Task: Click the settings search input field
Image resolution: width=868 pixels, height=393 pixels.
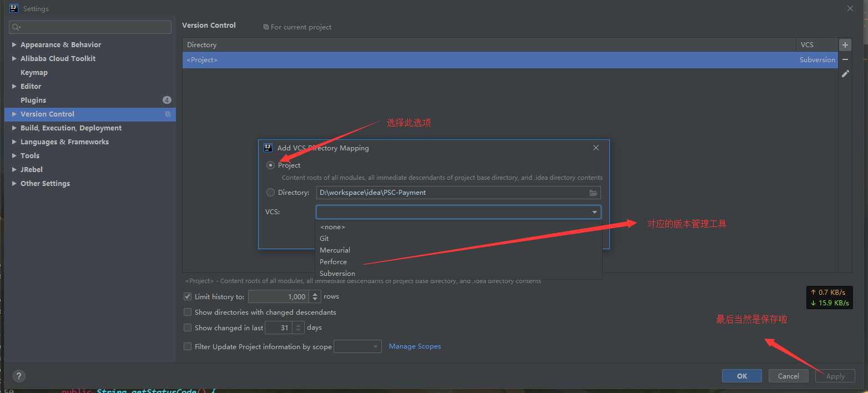Action: (x=90, y=27)
